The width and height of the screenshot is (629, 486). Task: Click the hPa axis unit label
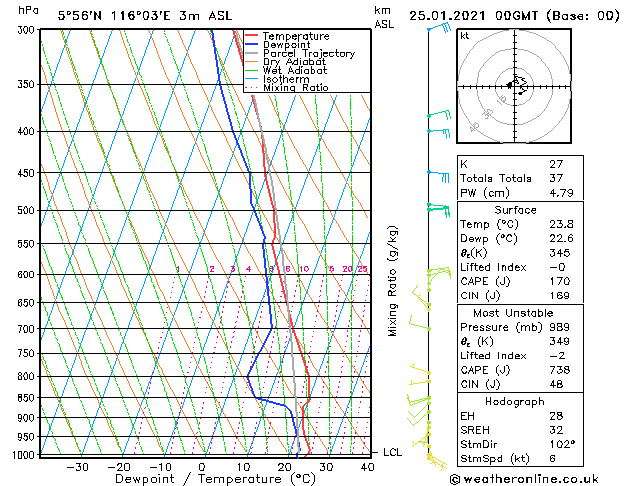28,10
